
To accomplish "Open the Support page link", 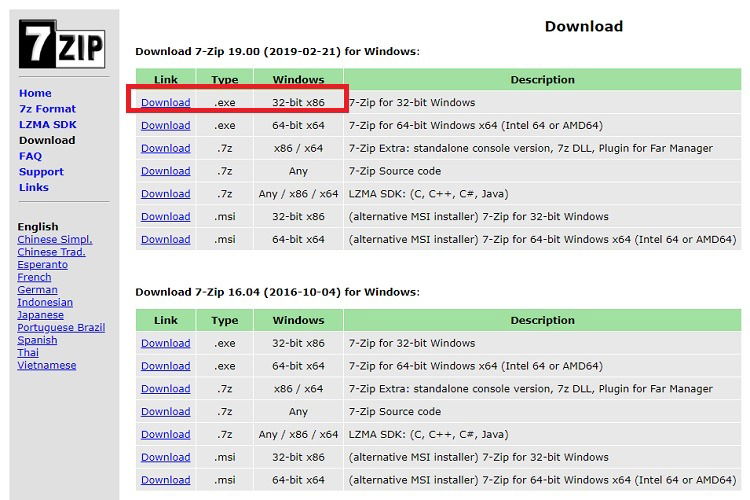I will pyautogui.click(x=41, y=172).
